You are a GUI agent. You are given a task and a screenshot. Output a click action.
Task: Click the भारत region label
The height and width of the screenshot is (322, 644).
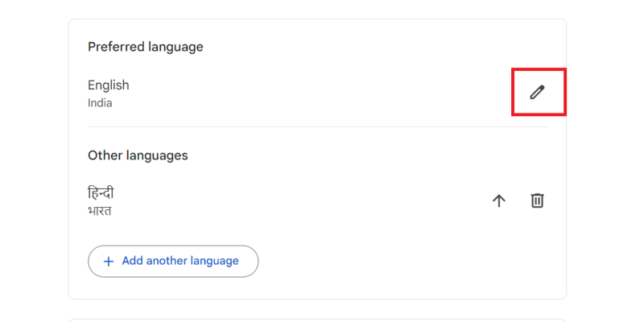pos(100,212)
